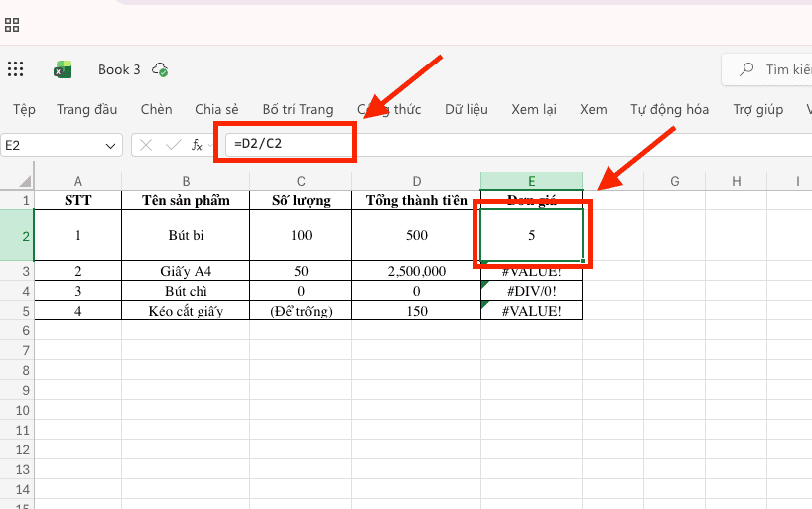Image resolution: width=812 pixels, height=509 pixels.
Task: Click the four-squares grid icon
Action: [x=12, y=25]
